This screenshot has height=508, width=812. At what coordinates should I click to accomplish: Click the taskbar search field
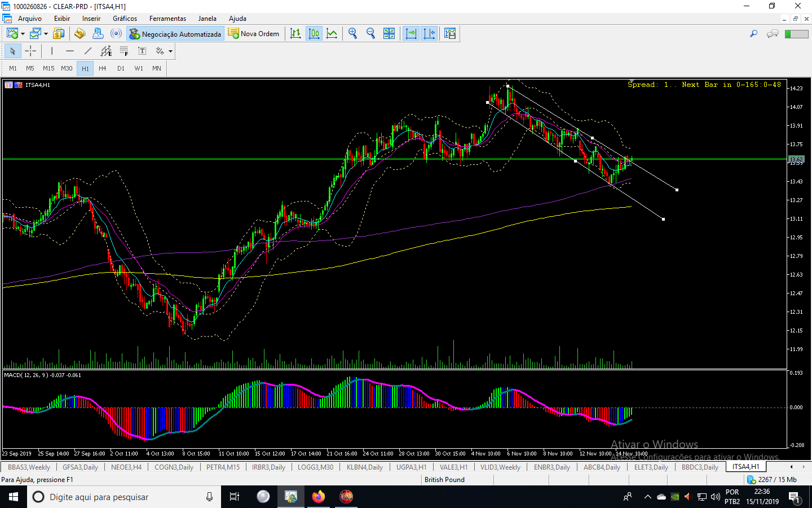tap(124, 497)
